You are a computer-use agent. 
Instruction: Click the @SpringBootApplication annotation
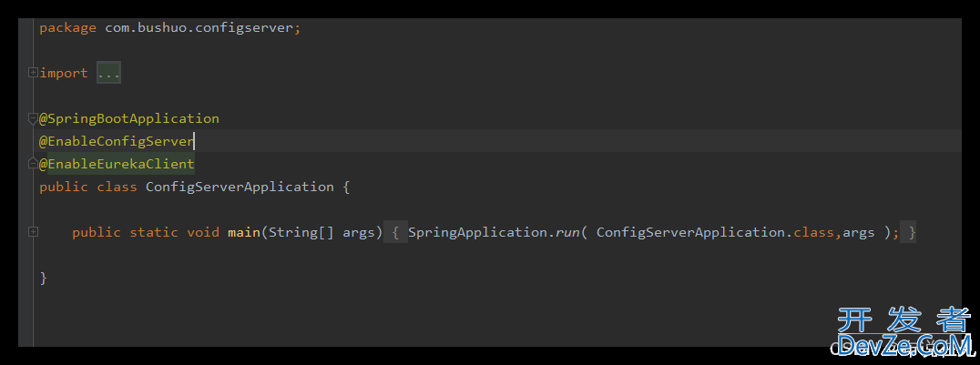(129, 118)
